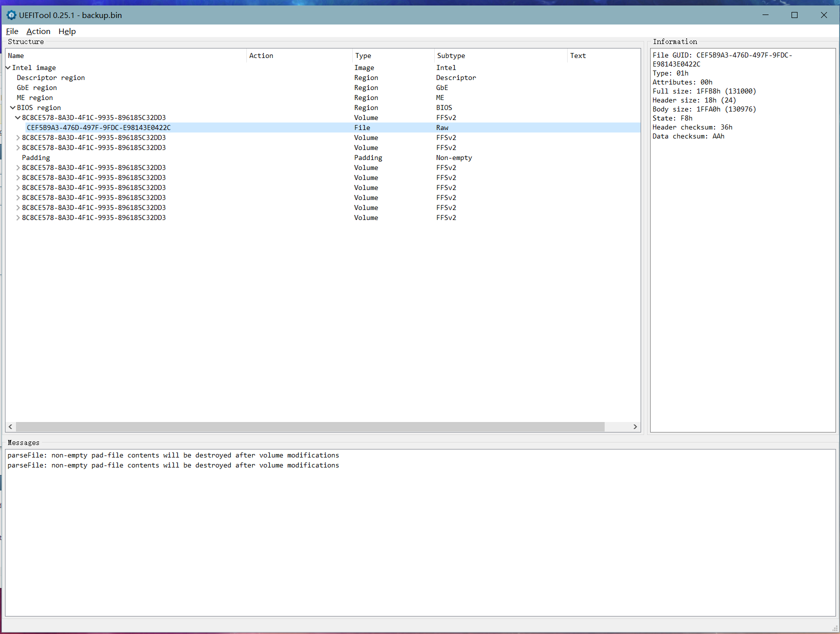Click the Header checksum line in Information
Screen dimensions: 840x634
coord(693,127)
